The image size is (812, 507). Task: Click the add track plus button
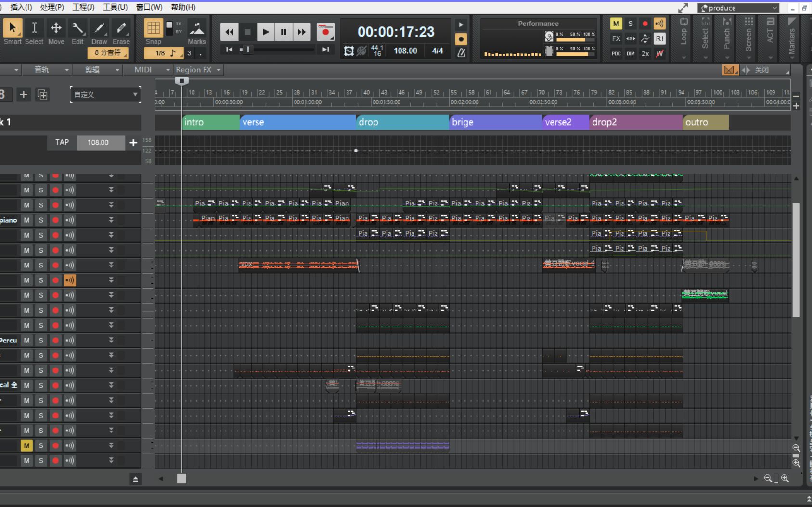coord(23,94)
